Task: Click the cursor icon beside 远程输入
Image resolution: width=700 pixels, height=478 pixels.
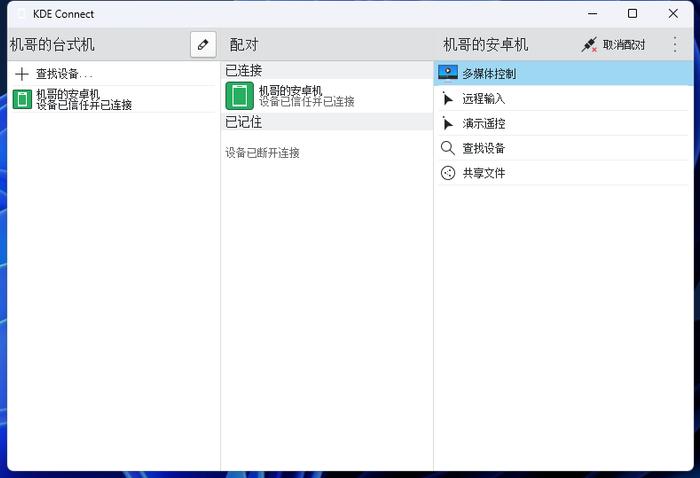Action: click(447, 99)
